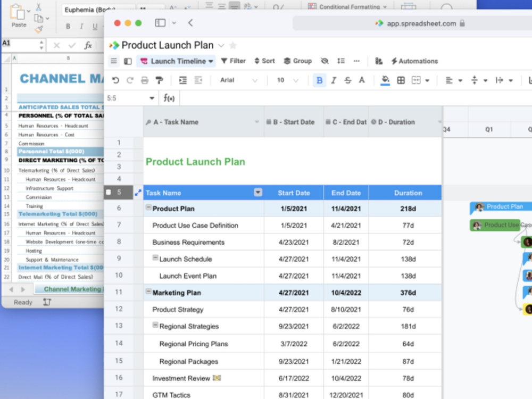Click the print icon

(145, 80)
